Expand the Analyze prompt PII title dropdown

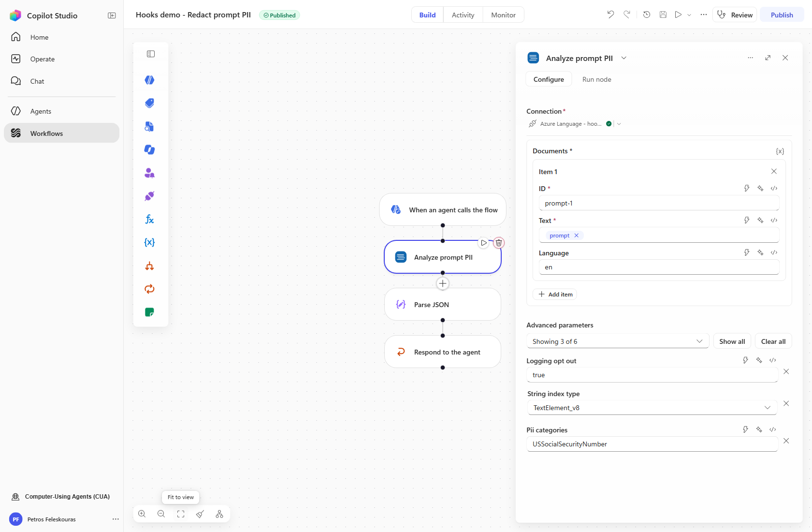pos(624,58)
